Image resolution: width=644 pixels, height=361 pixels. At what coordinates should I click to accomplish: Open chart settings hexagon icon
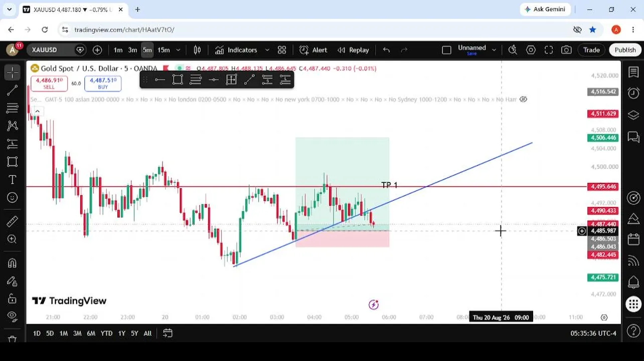[531, 50]
